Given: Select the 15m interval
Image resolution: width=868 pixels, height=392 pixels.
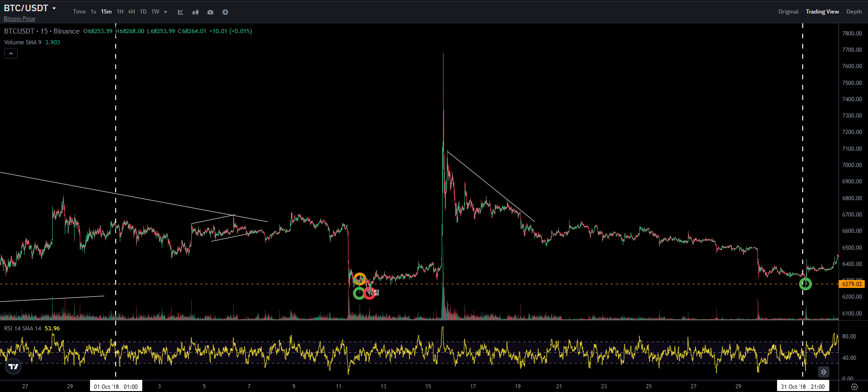Looking at the screenshot, I should (106, 12).
